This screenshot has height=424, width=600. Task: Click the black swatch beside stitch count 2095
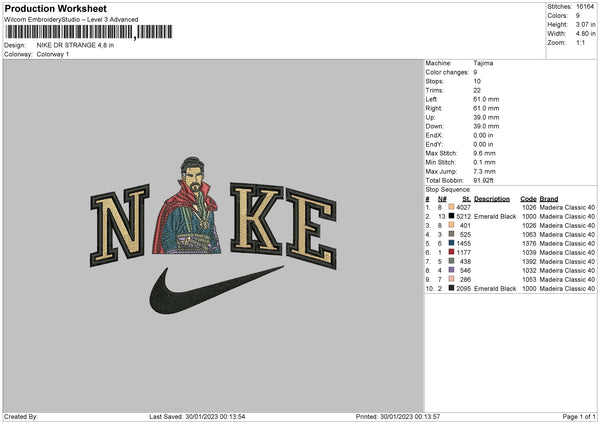click(451, 288)
